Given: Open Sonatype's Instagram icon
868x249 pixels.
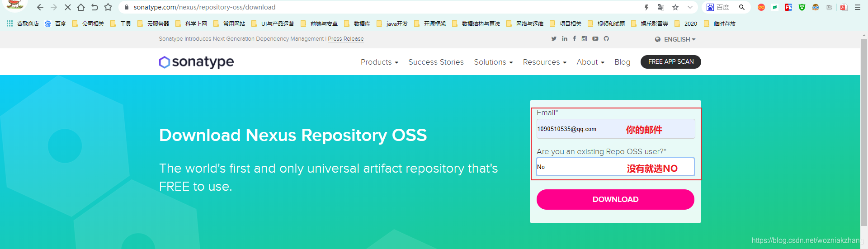Looking at the screenshot, I should point(584,39).
